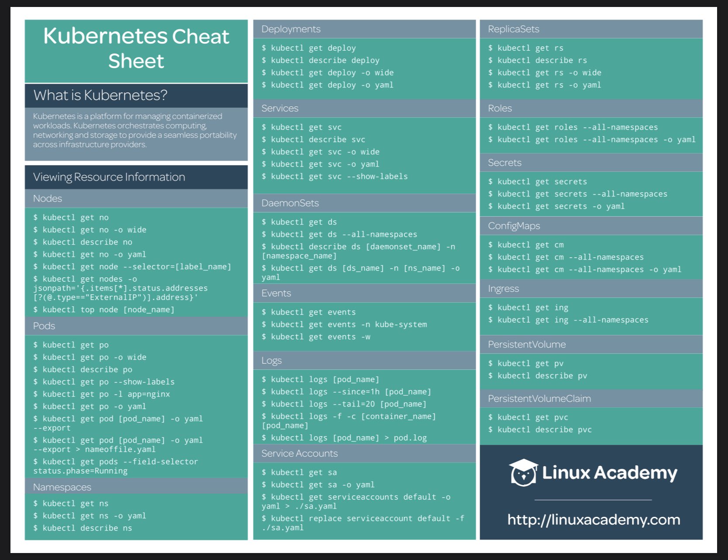Select the Service Accounts section header

click(364, 454)
